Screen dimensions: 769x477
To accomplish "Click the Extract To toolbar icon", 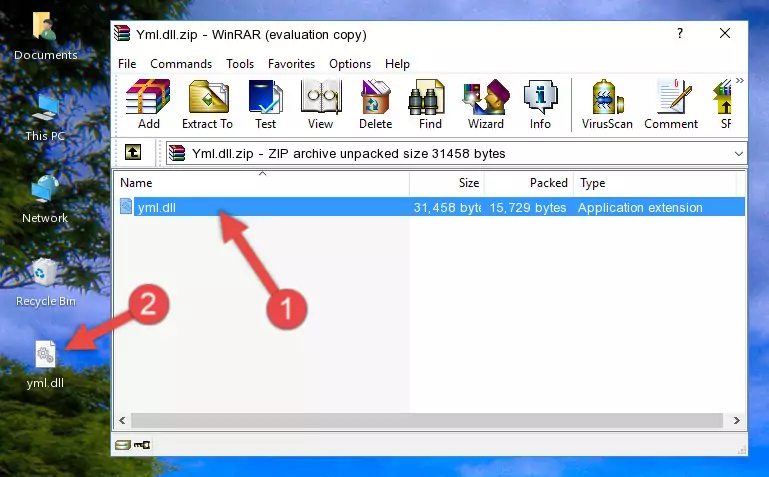I will coord(207,104).
